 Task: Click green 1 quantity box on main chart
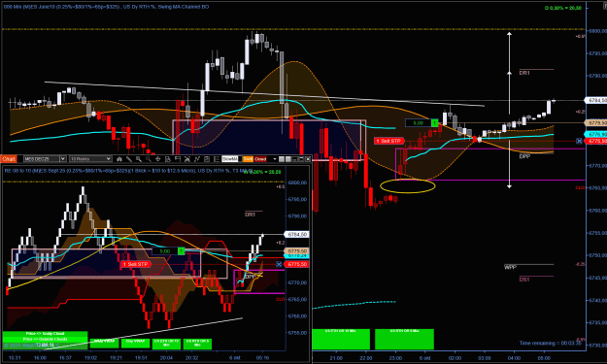(x=435, y=123)
